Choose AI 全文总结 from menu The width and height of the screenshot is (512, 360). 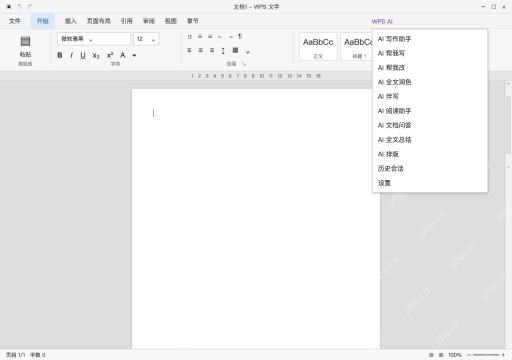430,140
